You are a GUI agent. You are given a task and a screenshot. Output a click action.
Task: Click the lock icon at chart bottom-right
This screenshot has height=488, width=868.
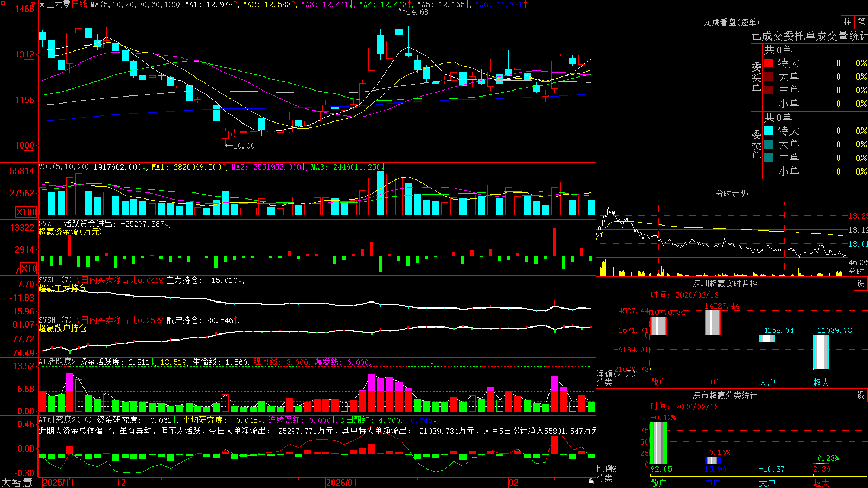click(591, 481)
